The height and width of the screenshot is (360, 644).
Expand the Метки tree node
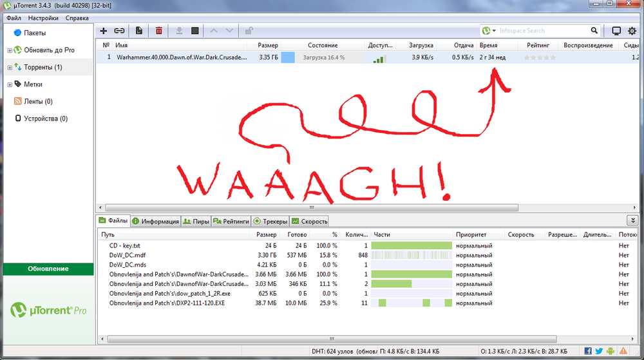10,84
